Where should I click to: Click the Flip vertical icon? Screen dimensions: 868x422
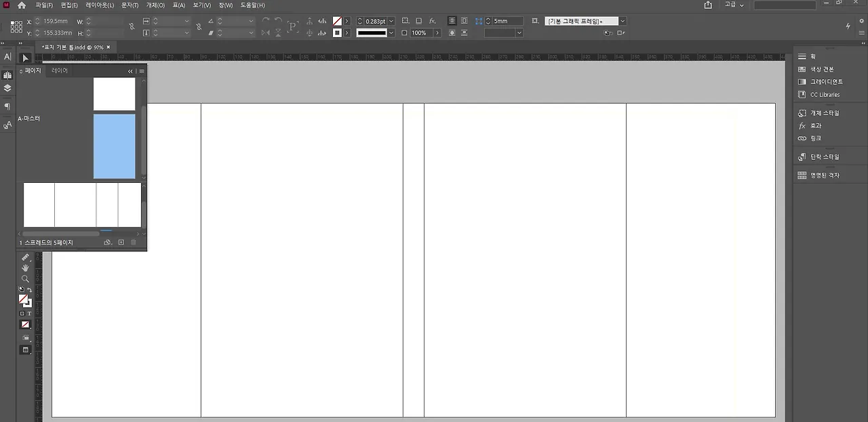(x=278, y=33)
